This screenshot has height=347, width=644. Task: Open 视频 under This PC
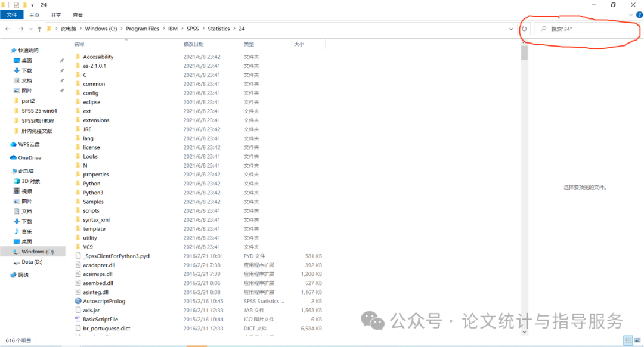pyautogui.click(x=27, y=191)
